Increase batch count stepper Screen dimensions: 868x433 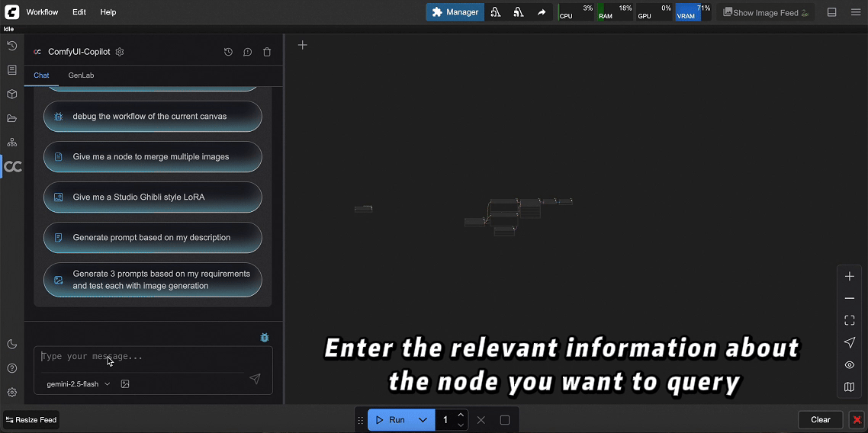(461, 415)
